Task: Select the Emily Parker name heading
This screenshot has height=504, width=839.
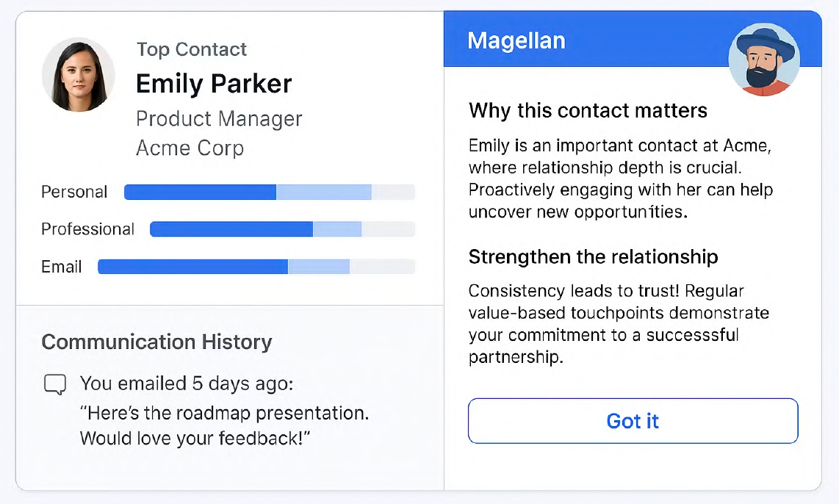Action: (x=214, y=84)
